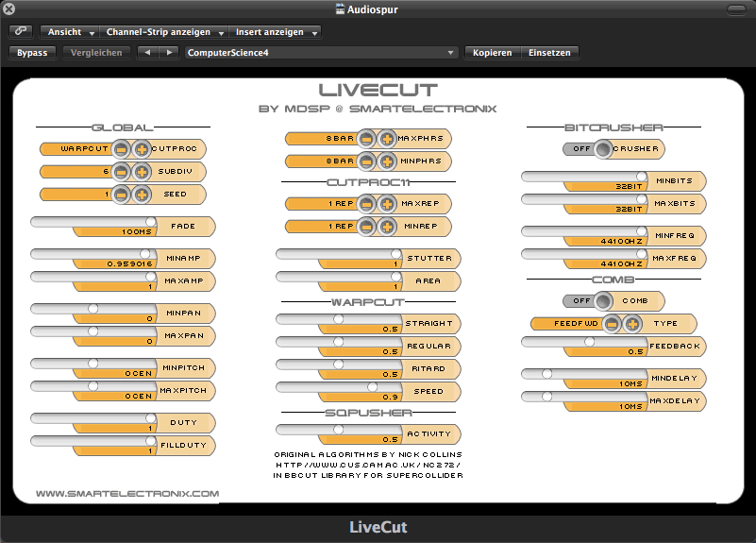Adjust the MAXAMP slider knob
The width and height of the screenshot is (756, 543).
(151, 277)
